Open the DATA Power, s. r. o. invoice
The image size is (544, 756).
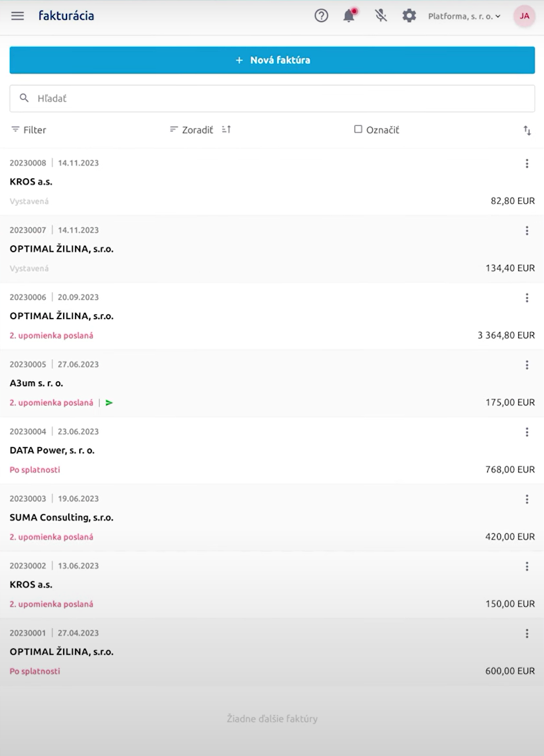[x=52, y=451]
